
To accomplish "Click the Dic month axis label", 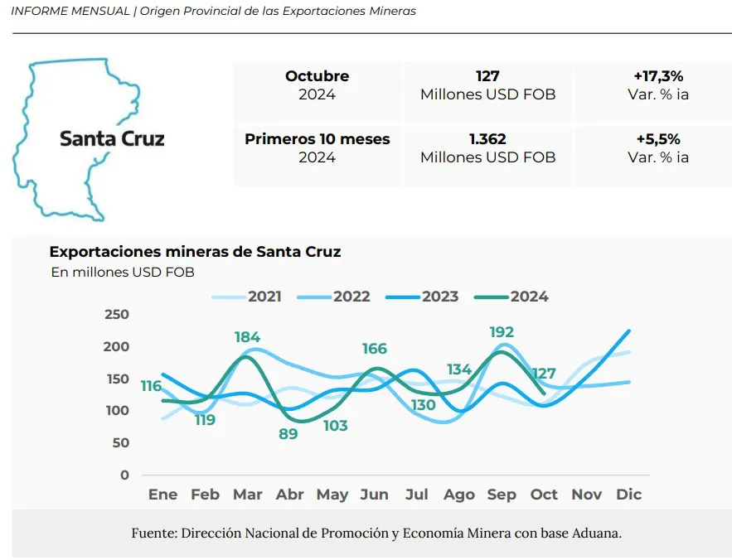I will pos(629,495).
